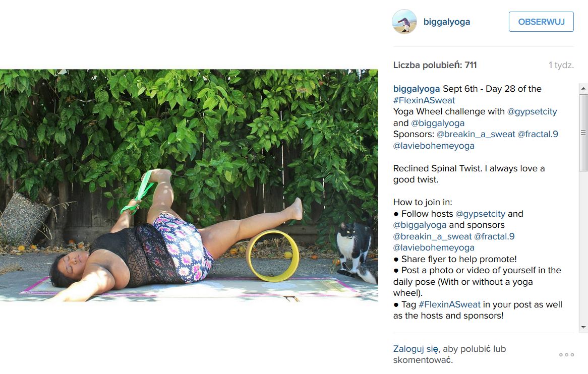The height and width of the screenshot is (374, 588).
Task: Click the OBSERWUJ follow button
Action: tap(541, 22)
